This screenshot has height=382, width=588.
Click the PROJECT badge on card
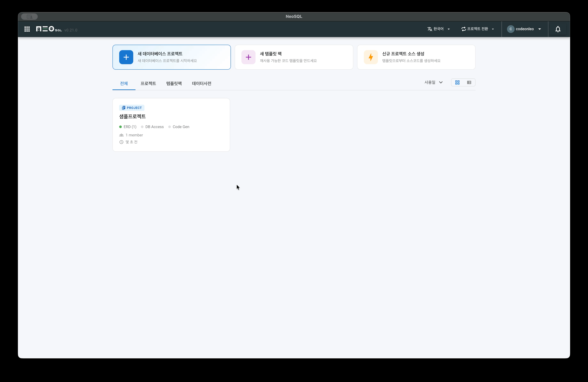[132, 108]
